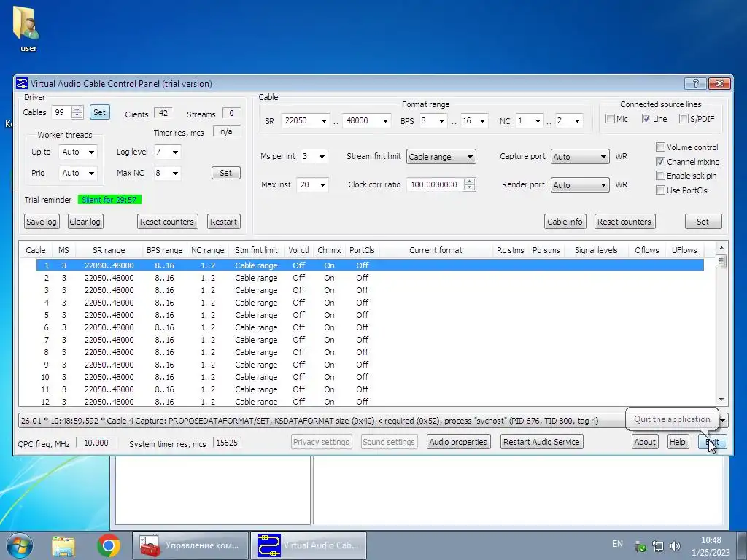Click the UFlows column header
747x560 pixels.
(x=684, y=250)
